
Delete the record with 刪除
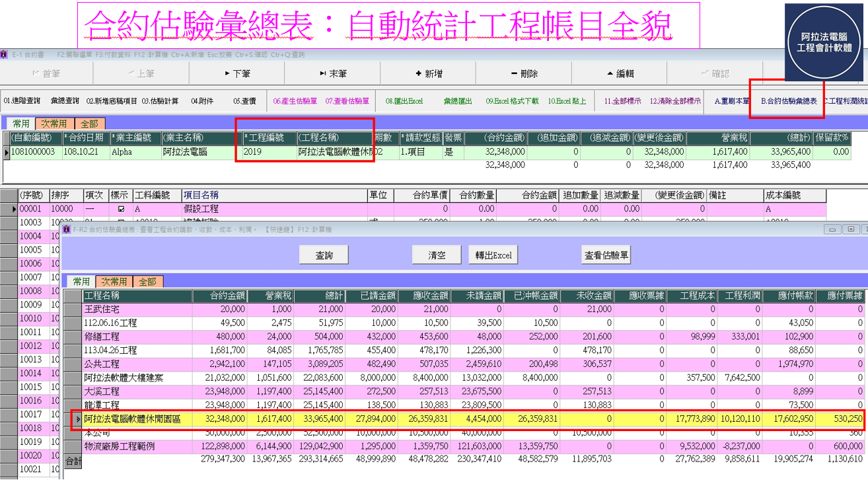(x=524, y=74)
